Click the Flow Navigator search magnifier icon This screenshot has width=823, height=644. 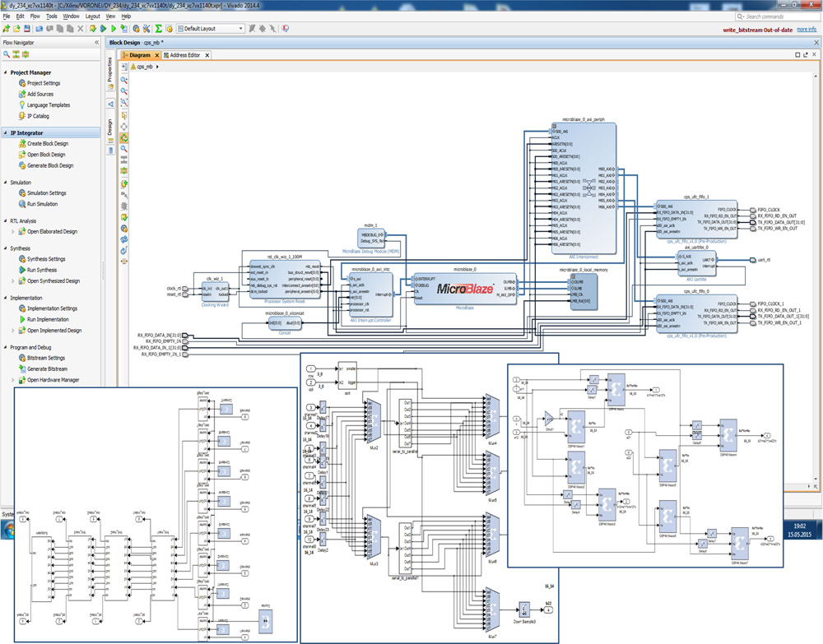point(7,54)
